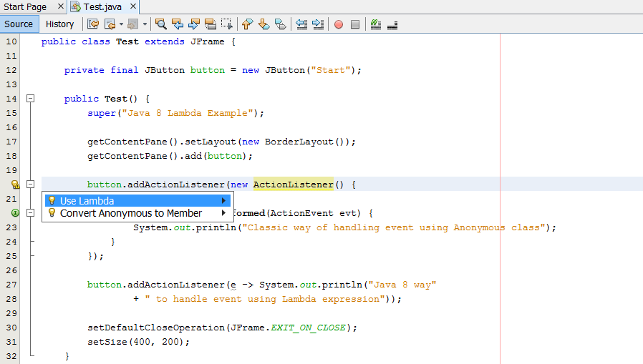Collapse the anonymous ActionListener fold
This screenshot has width=643, height=364.
30,185
